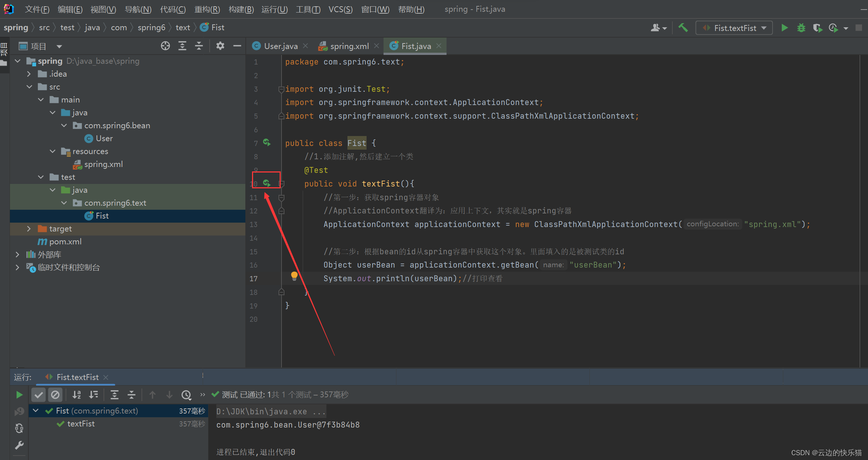Close the Fist.textFist run tab

(x=106, y=377)
